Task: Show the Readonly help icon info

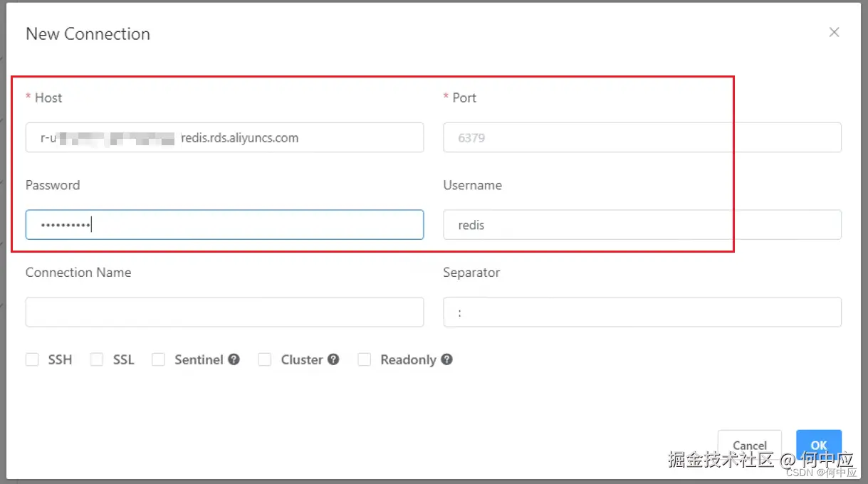Action: coord(446,360)
